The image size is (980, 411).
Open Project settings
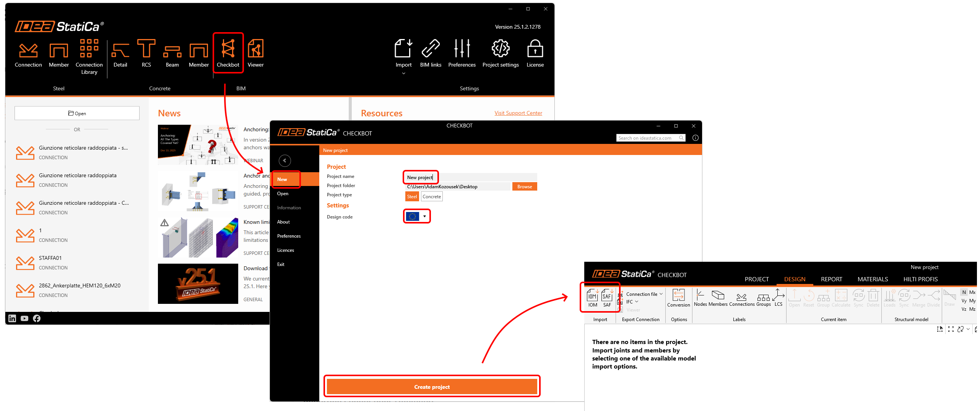pyautogui.click(x=501, y=54)
